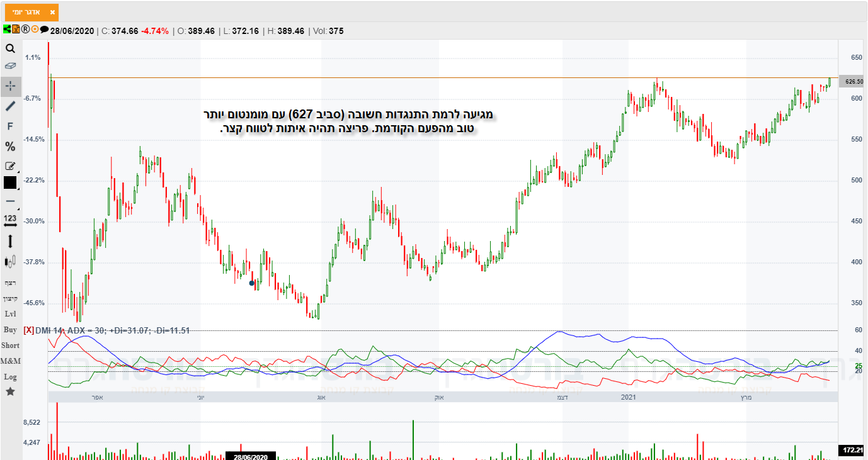Image resolution: width=868 pixels, height=460 pixels.
Task: Click the O: 389.46 open price readout
Action: point(196,31)
